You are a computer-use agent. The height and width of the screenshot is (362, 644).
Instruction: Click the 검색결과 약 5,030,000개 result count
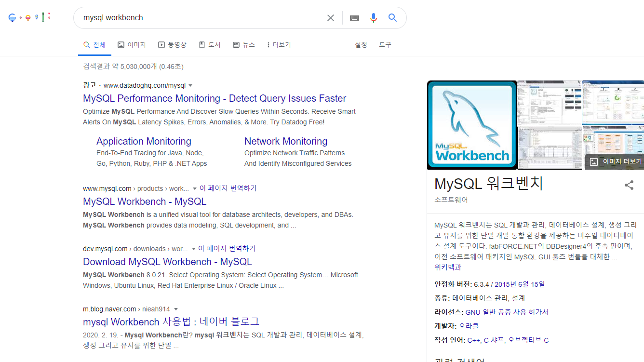click(x=133, y=67)
